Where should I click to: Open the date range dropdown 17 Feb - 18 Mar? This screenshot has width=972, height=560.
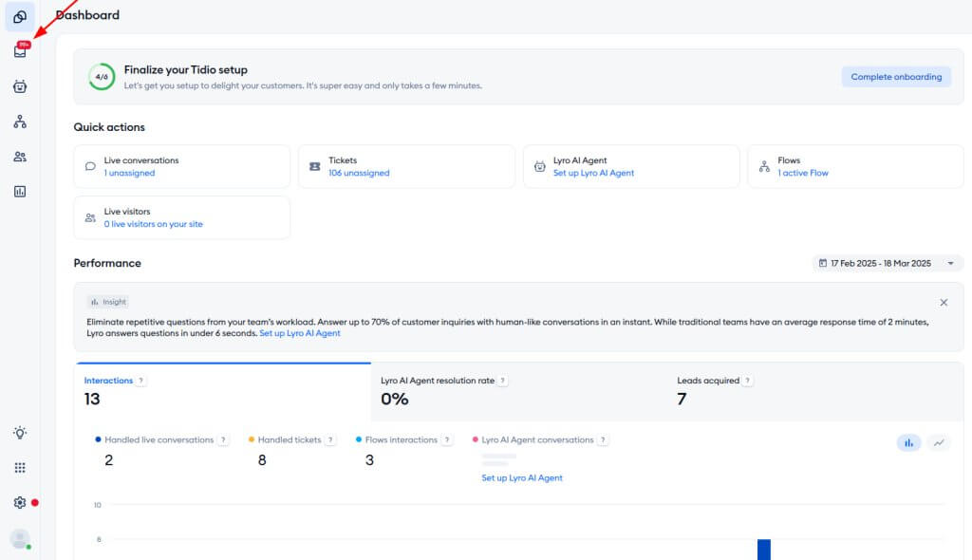coord(888,263)
